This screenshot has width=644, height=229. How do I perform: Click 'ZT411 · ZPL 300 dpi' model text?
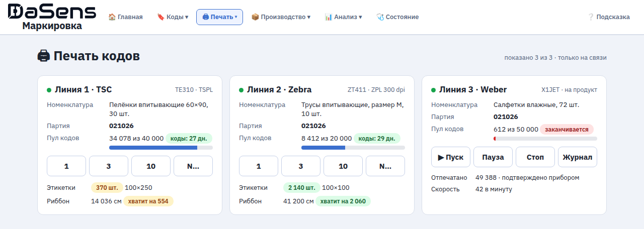coord(376,90)
